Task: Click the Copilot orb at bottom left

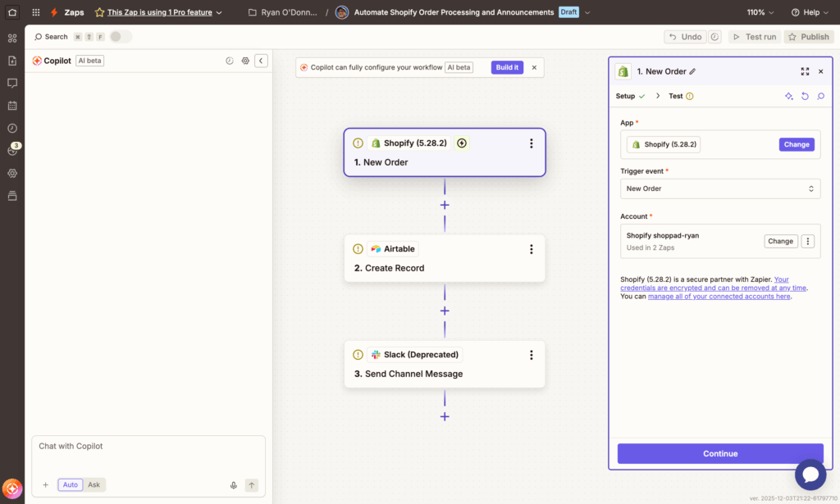Action: tap(12, 488)
